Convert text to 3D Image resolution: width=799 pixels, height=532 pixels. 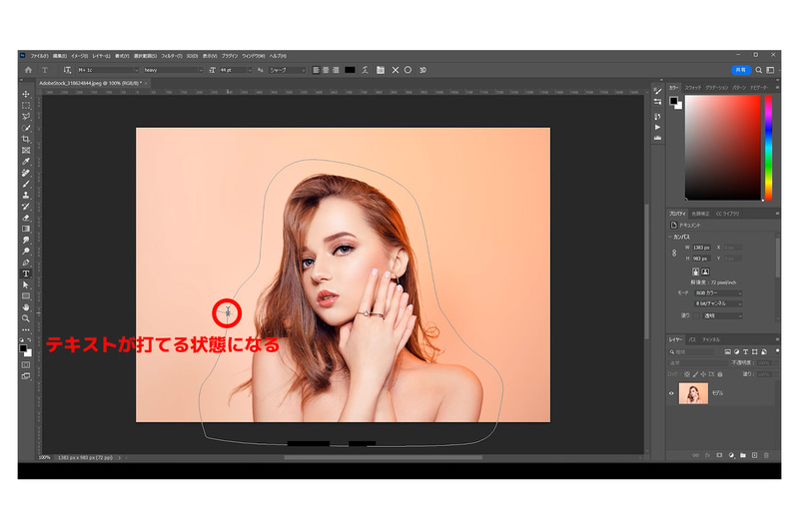[x=422, y=70]
